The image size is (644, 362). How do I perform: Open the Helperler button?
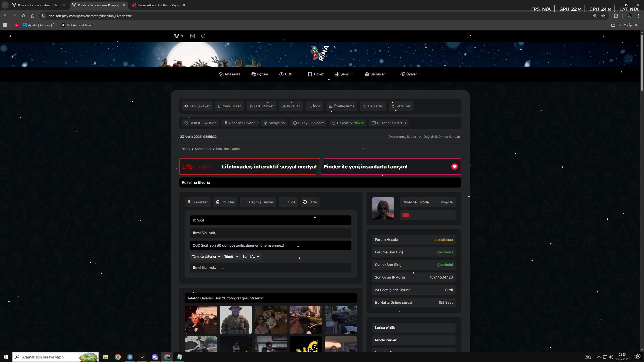[373, 106]
